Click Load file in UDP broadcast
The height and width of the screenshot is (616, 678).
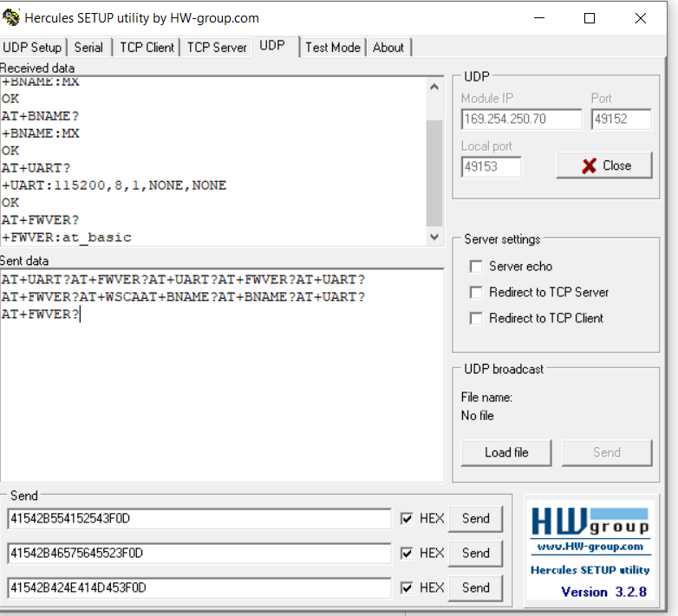click(506, 453)
